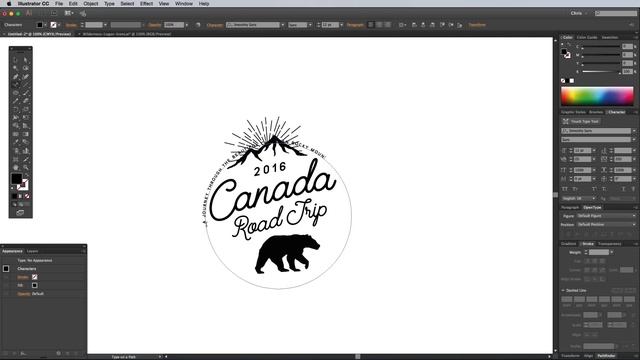Open Arrange Documents icon in application bar
This screenshot has height=360, width=640.
click(x=69, y=13)
